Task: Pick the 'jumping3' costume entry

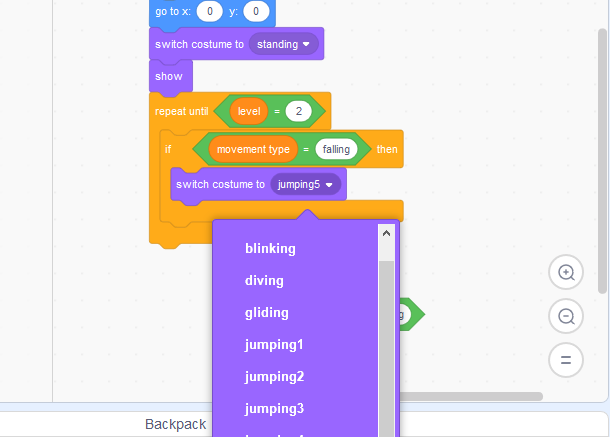Action: tap(274, 409)
